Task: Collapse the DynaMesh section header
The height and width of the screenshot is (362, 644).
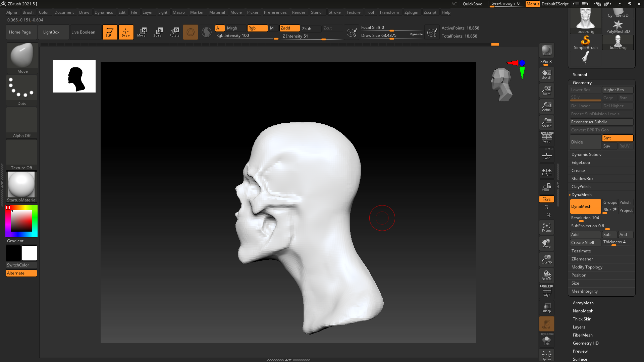Action: point(581,195)
